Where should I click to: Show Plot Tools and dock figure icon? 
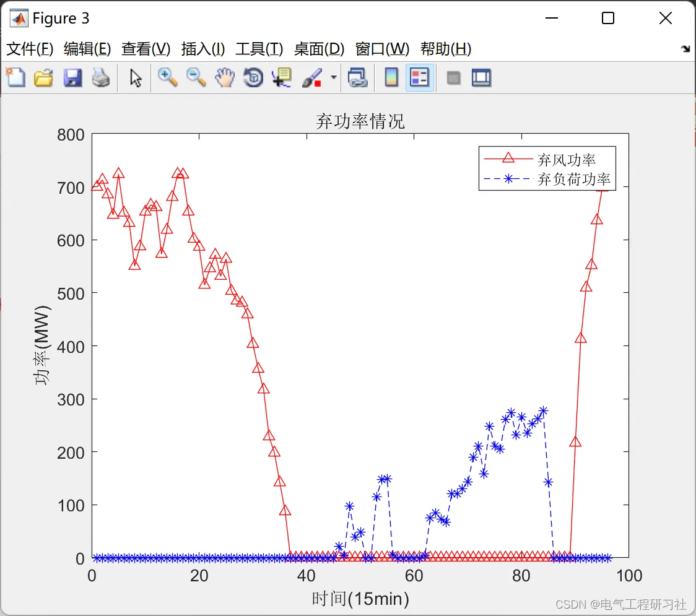click(481, 77)
